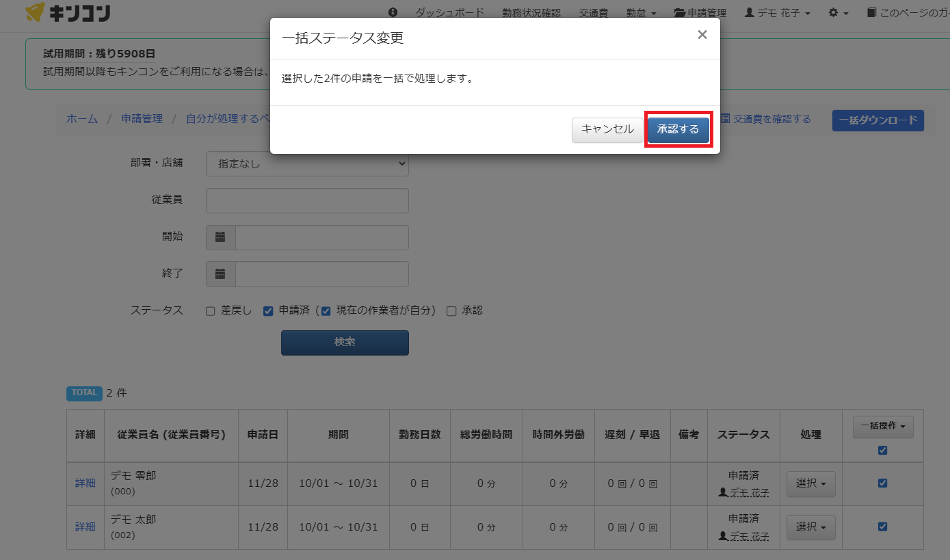Expand the デモ 花子 user menu

[x=778, y=13]
